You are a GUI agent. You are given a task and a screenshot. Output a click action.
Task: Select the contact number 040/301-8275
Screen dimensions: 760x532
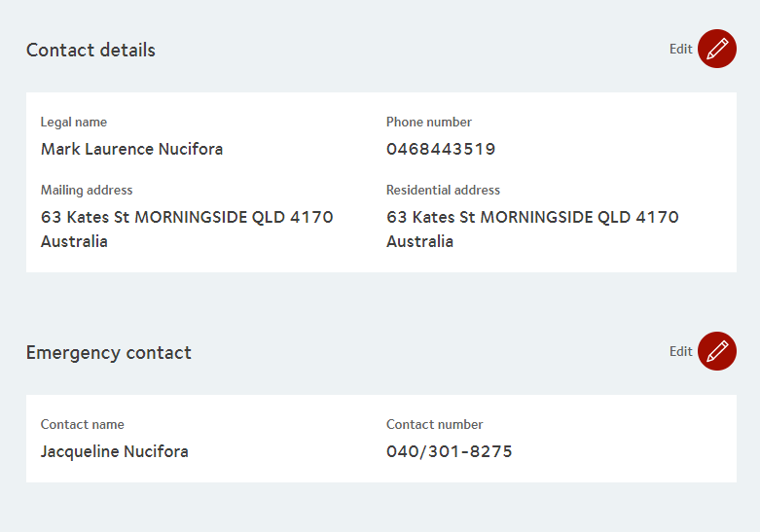[450, 452]
